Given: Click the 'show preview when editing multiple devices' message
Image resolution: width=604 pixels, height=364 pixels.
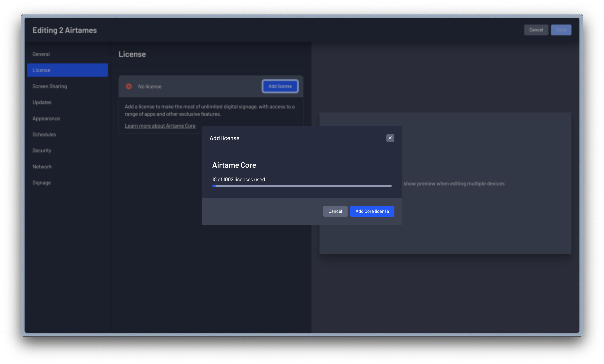Looking at the screenshot, I should [x=454, y=184].
